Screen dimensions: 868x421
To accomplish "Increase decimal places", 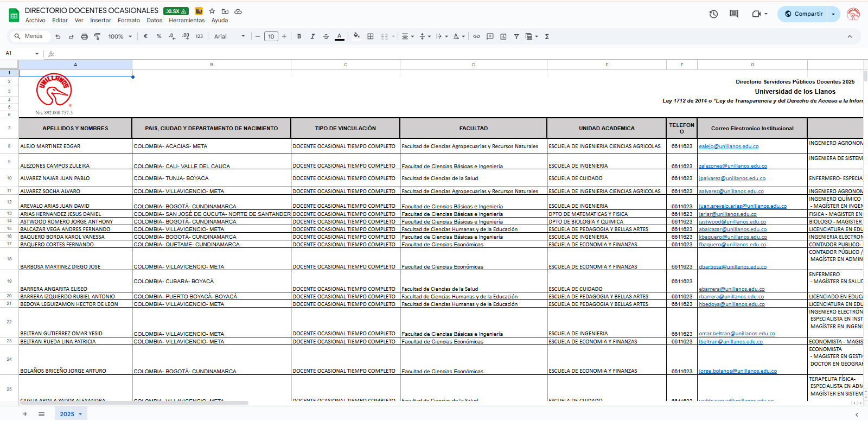I will point(186,36).
